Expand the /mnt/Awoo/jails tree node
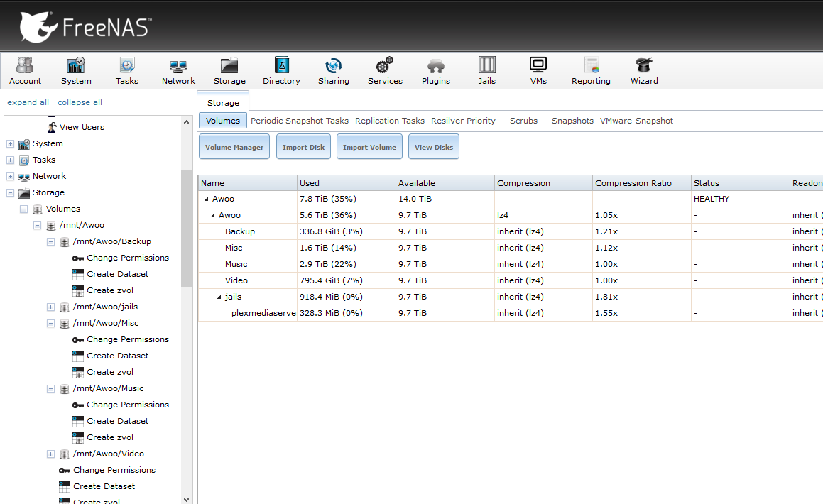 tap(50, 307)
